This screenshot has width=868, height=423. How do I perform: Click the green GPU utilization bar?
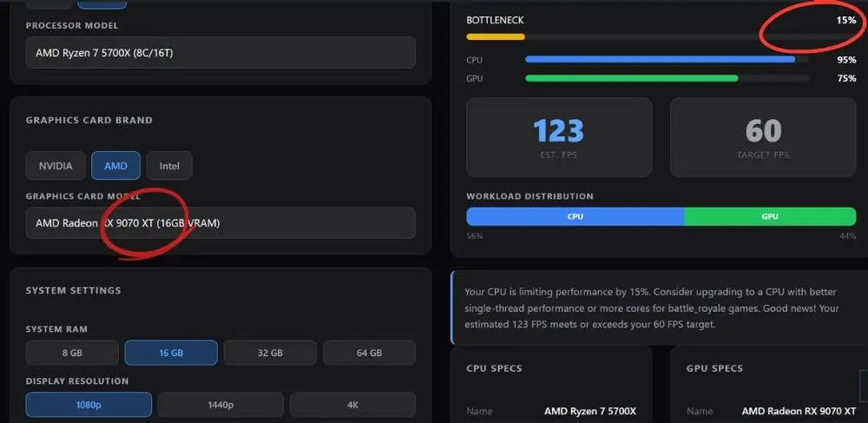pos(632,79)
